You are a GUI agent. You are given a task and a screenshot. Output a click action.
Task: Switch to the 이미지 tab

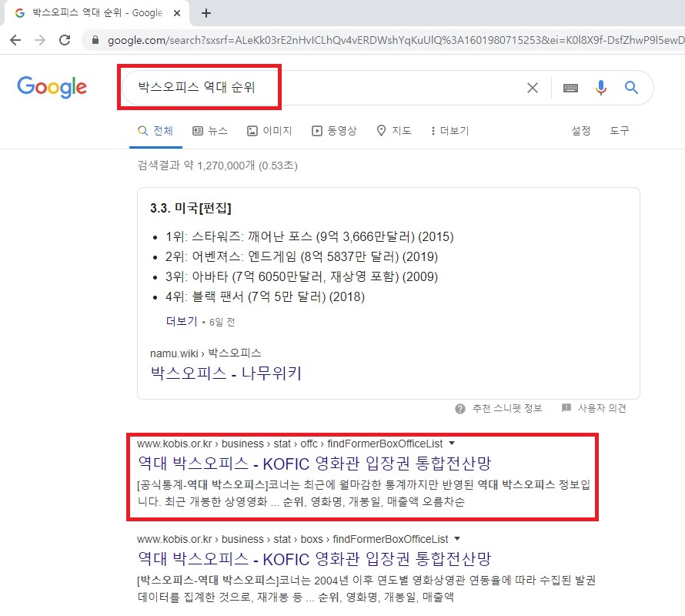click(x=269, y=131)
